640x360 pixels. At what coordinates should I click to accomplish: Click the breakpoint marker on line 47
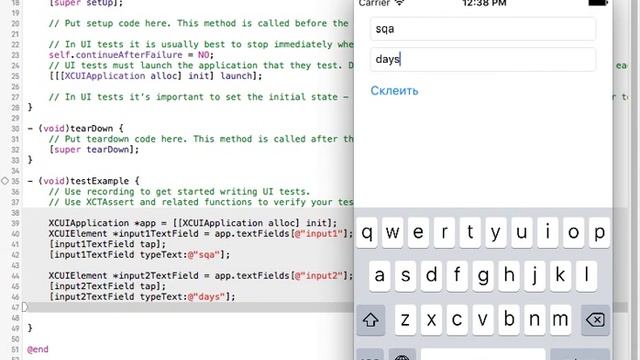coord(25,307)
